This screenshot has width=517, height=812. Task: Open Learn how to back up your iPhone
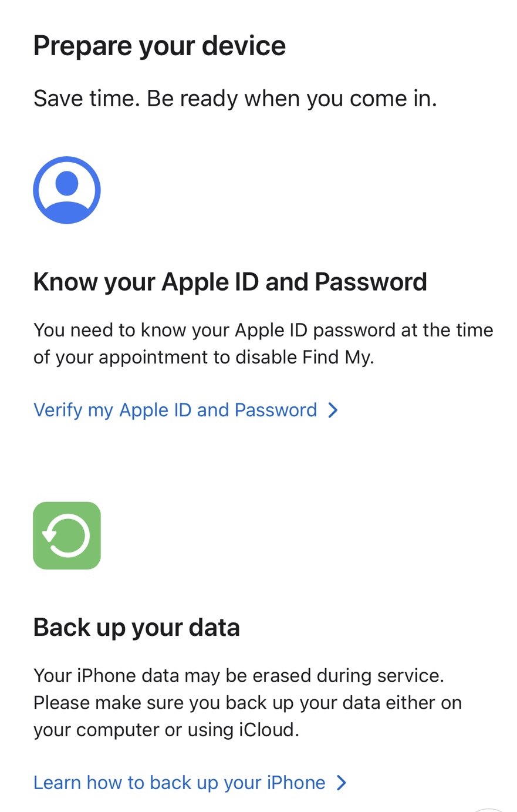coord(179,783)
